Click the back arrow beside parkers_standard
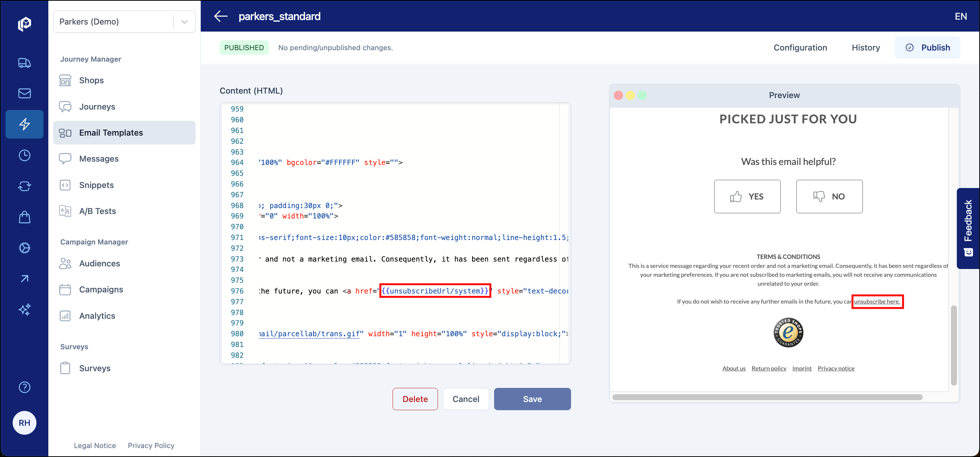Screen dimensions: 980x457 [x=221, y=16]
